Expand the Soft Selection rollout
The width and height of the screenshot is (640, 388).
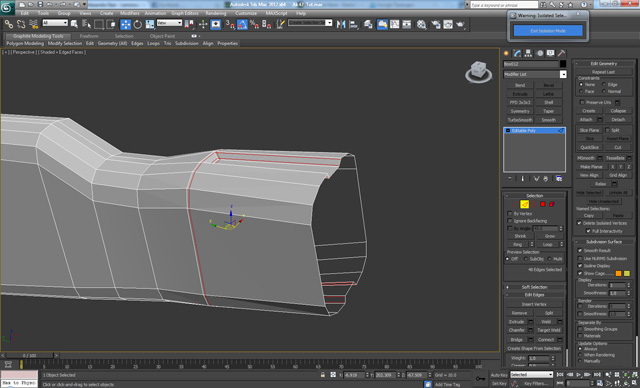point(534,287)
